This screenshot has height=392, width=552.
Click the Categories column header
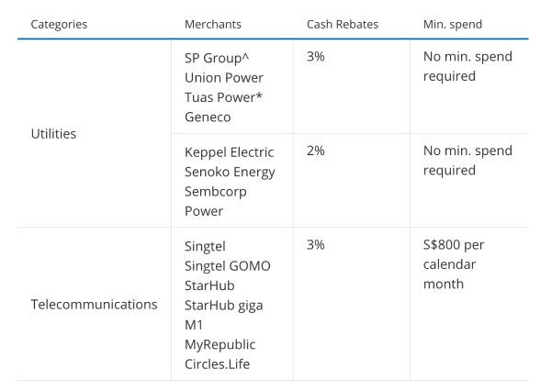59,23
